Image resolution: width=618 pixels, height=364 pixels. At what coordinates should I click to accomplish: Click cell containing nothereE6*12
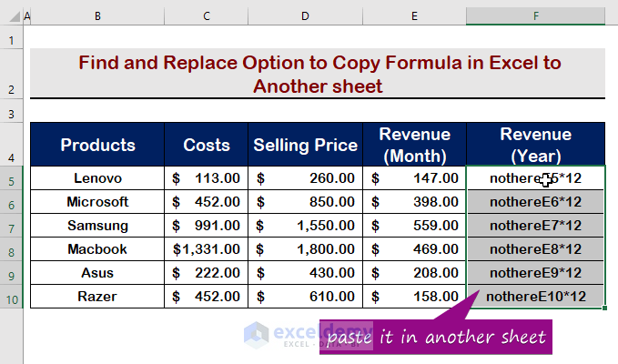[x=535, y=202]
